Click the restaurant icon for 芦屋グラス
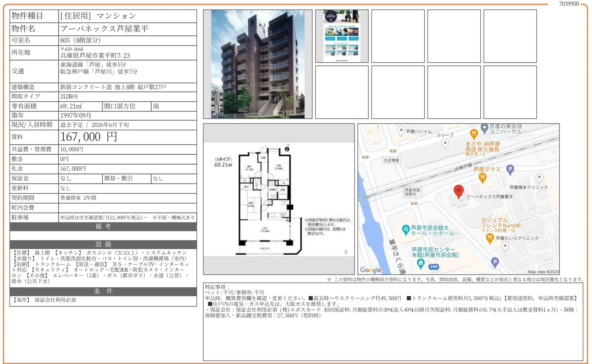Image resolution: width=592 pixels, height=364 pixels. point(483,177)
